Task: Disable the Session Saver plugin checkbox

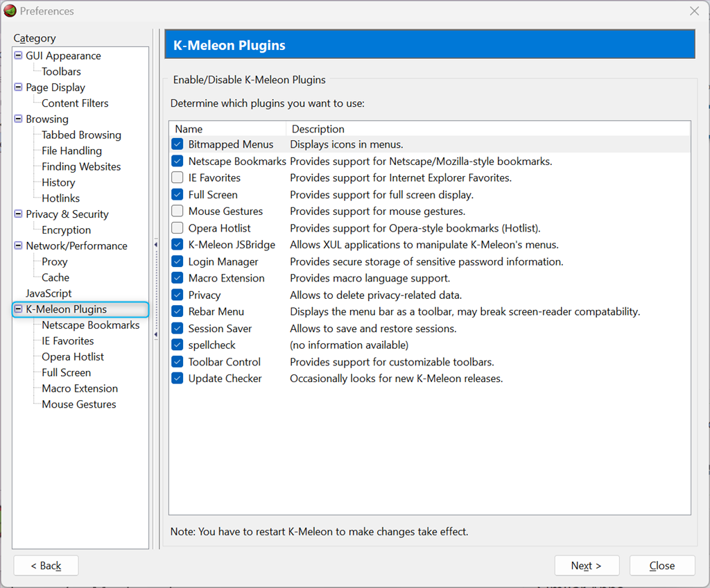Action: (177, 329)
